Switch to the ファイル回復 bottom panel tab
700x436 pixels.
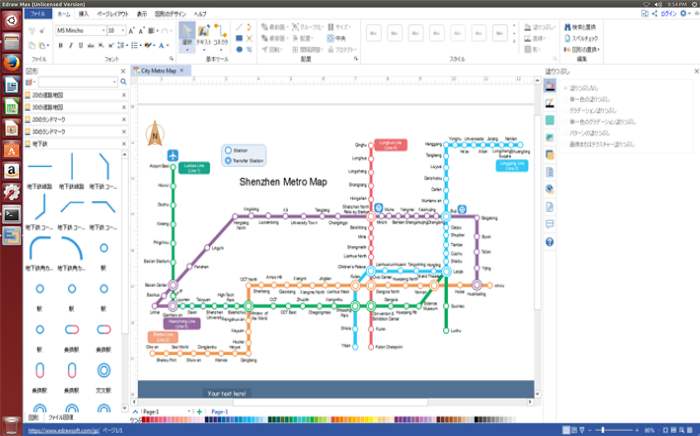(x=61, y=418)
